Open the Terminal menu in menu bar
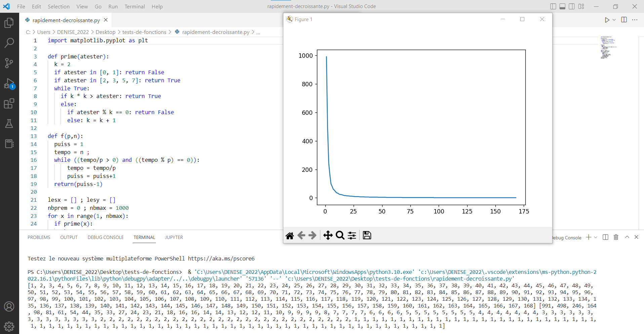Viewport: 644px width, 334px height. pyautogui.click(x=134, y=6)
